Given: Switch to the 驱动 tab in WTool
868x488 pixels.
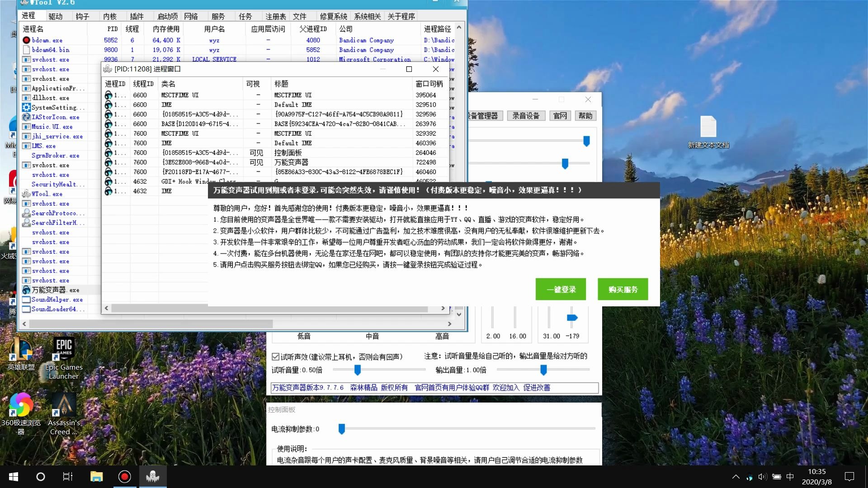Looking at the screenshot, I should [56, 16].
